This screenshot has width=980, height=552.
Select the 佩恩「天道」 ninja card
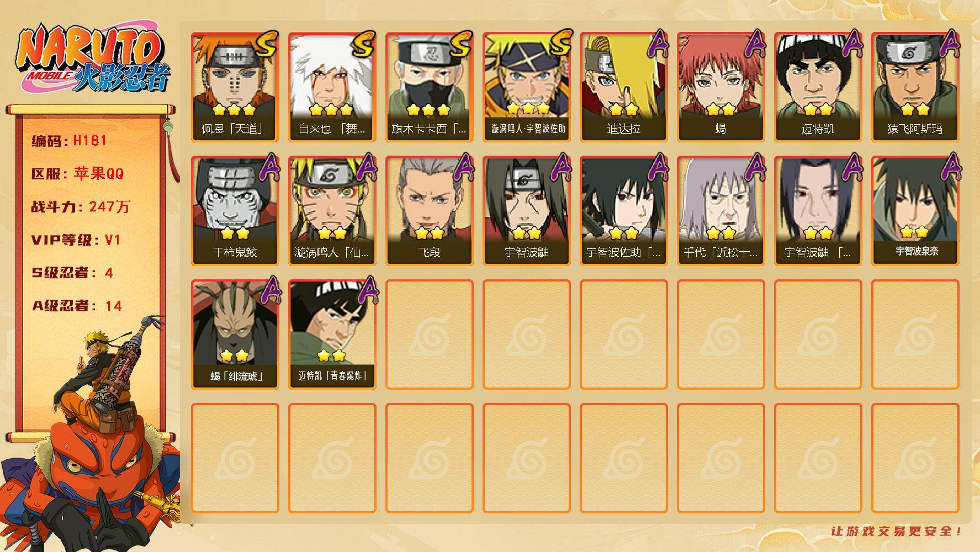[235, 87]
